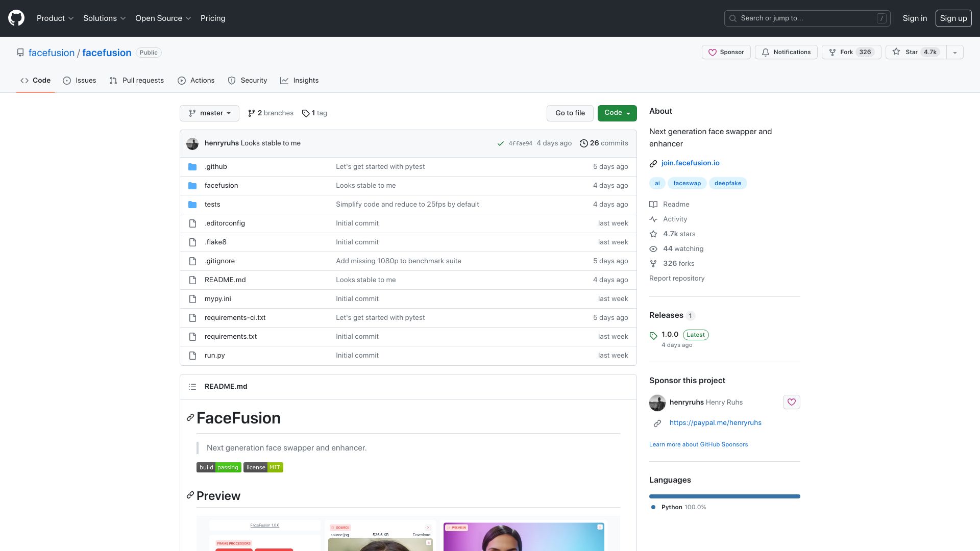The image size is (980, 551).
Task: Open the .gitignore file
Action: 219,261
